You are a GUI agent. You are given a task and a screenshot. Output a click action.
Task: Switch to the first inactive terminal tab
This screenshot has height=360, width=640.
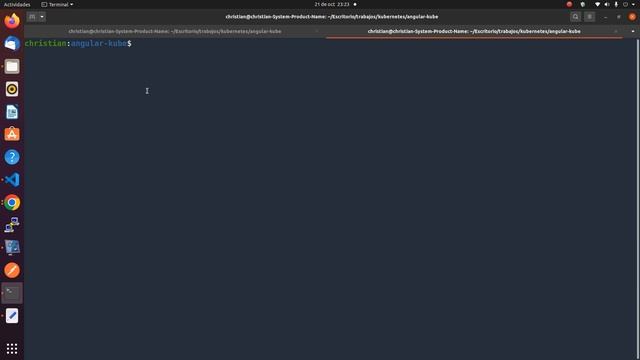tap(175, 31)
